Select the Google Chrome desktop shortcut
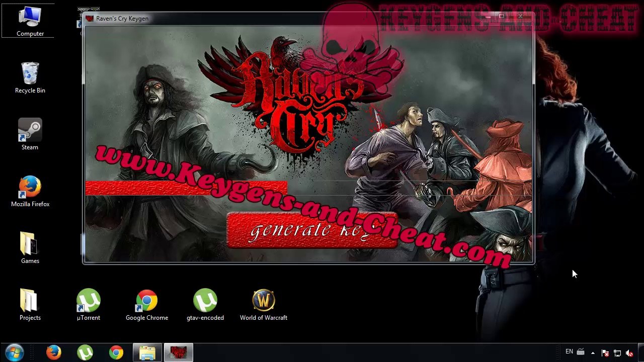The width and height of the screenshot is (644, 362). [x=147, y=305]
